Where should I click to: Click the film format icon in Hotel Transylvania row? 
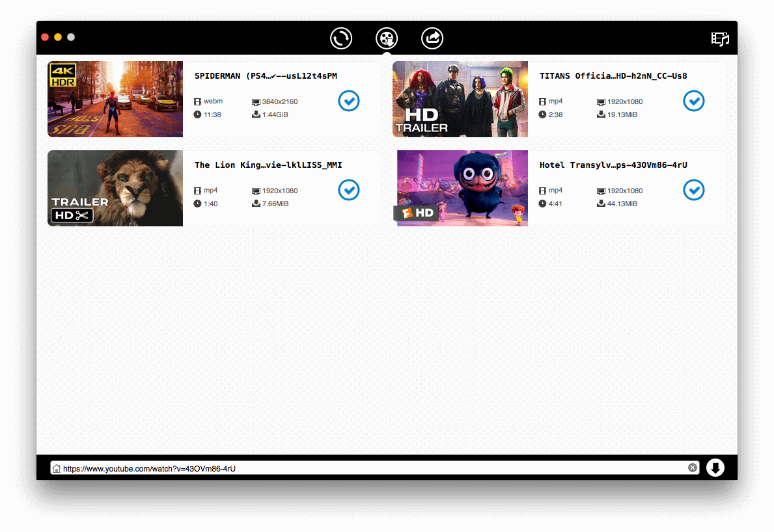coord(542,191)
